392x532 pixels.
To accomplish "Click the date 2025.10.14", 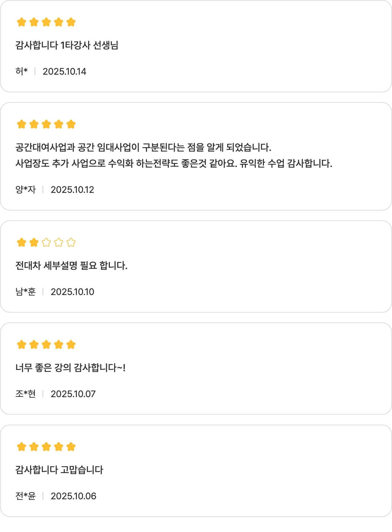I will click(65, 72).
